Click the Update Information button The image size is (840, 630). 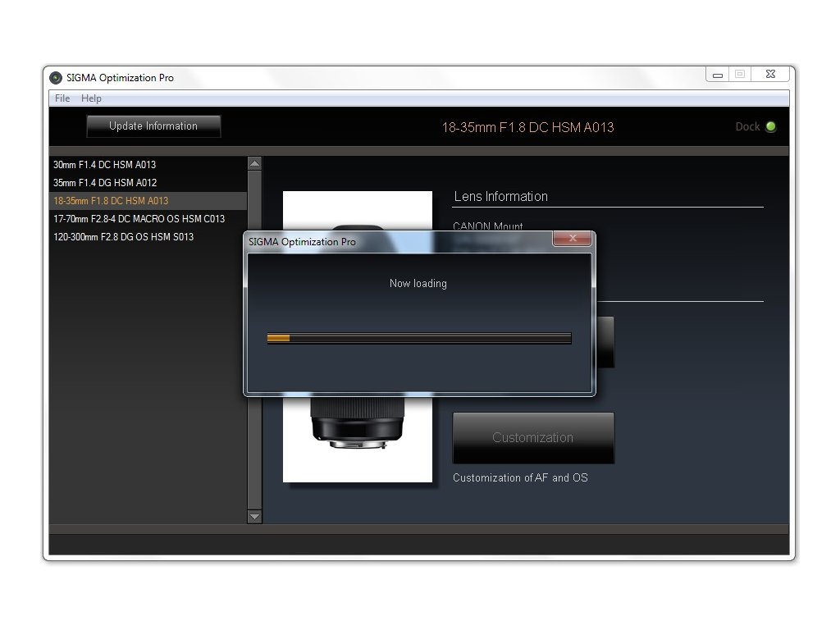point(153,126)
